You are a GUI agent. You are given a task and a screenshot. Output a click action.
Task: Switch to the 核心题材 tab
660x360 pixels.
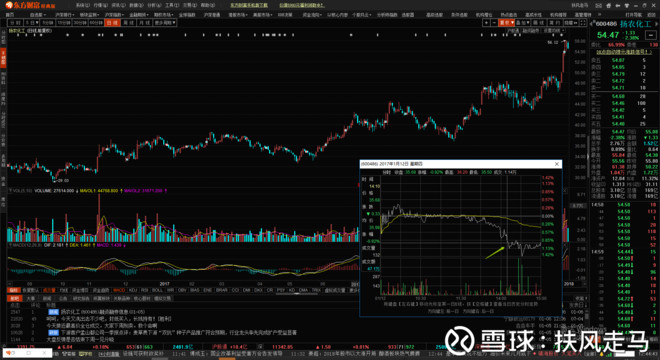pos(142,299)
